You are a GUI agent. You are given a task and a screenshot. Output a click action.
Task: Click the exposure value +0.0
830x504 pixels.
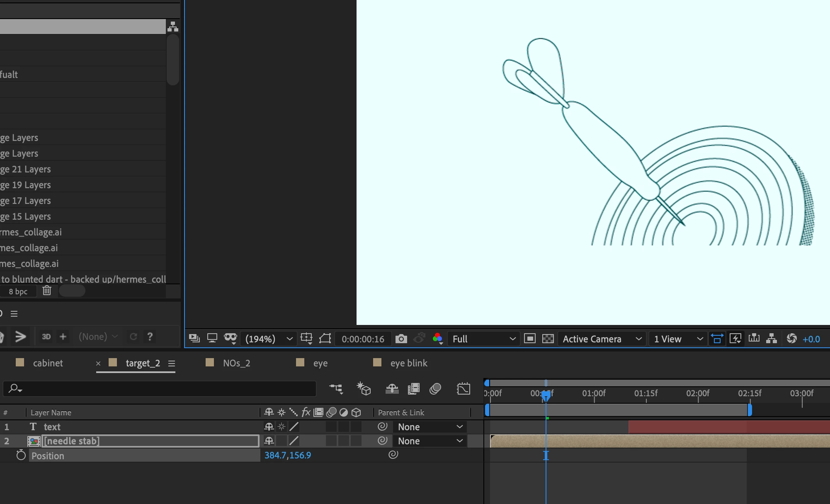tap(811, 339)
